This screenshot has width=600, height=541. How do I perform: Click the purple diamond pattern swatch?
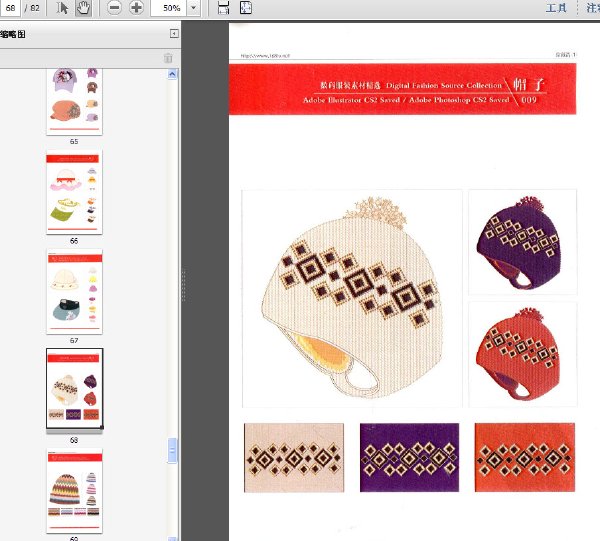409,457
